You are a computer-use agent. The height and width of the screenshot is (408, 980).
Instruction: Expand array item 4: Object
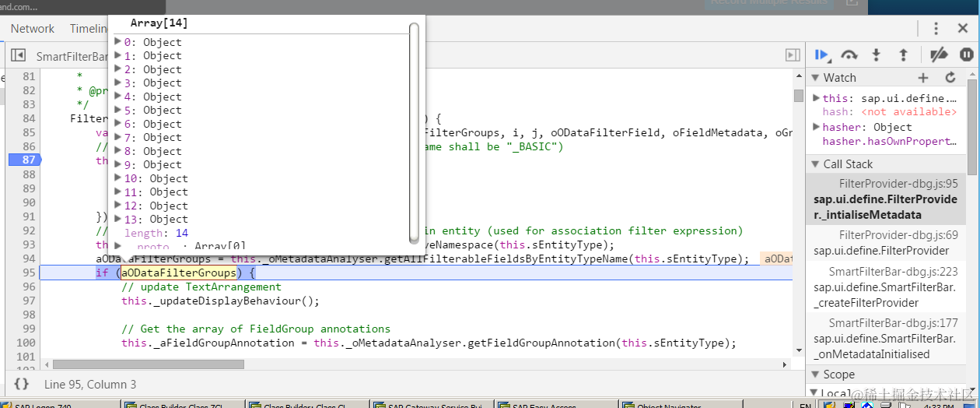pyautogui.click(x=118, y=97)
